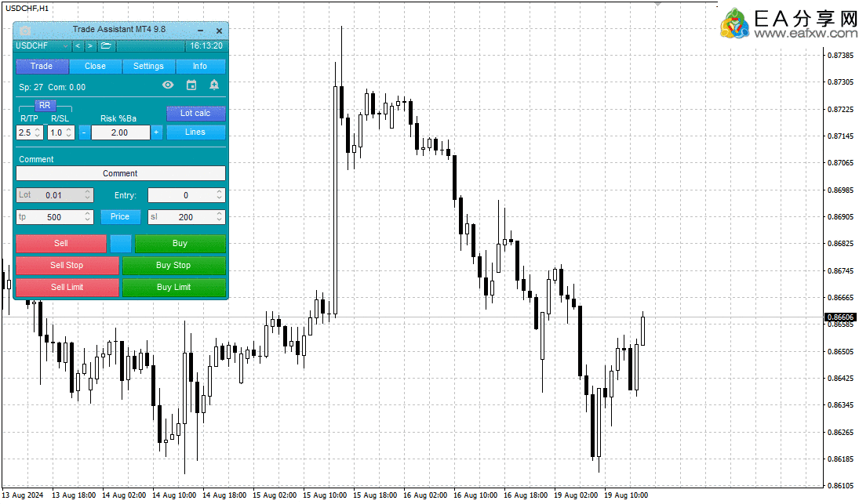Click the 15 Aug 10:00 time axis label
The image size is (859, 504).
325,495
